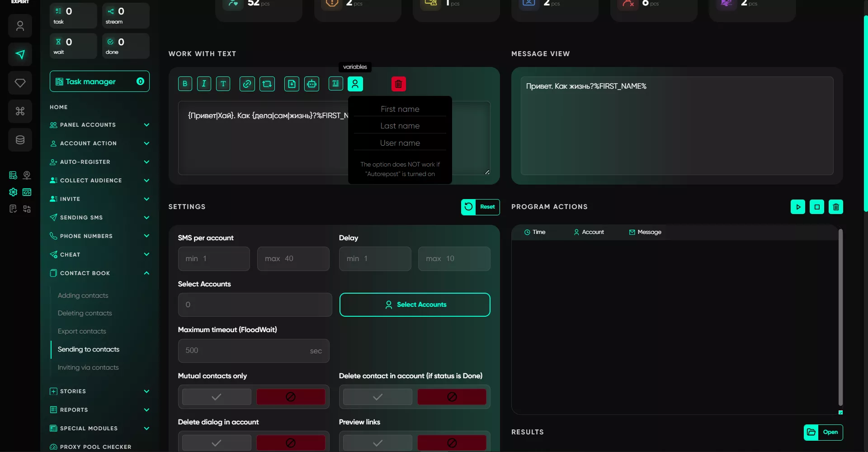
Task: Click the file upload icon in text toolbar
Action: (x=292, y=84)
